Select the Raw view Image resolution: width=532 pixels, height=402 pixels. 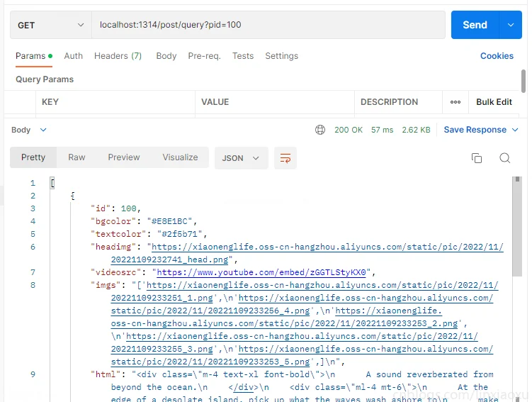coord(77,157)
